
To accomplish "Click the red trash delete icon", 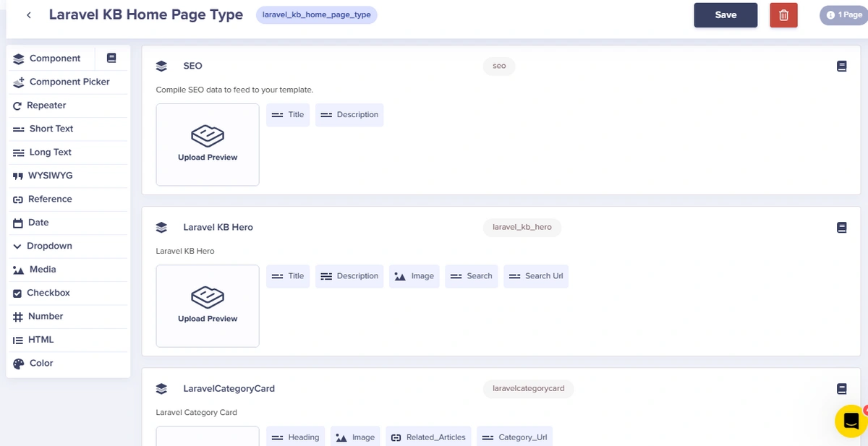I will point(783,15).
